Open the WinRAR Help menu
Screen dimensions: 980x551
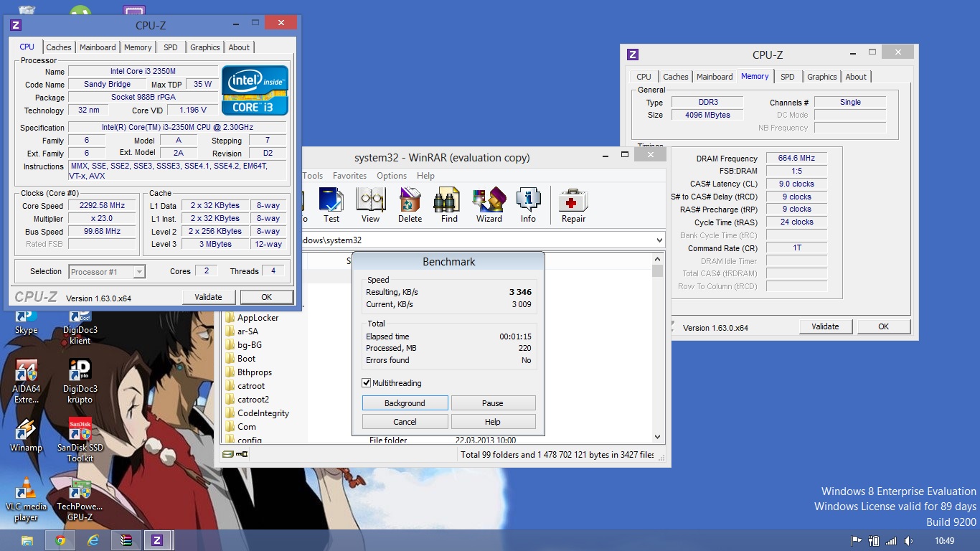coord(425,176)
